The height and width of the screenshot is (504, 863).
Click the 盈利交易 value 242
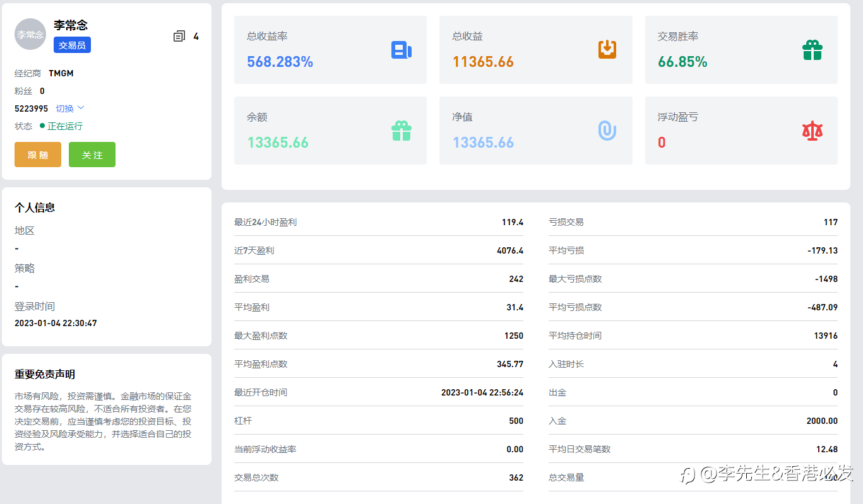coord(516,279)
